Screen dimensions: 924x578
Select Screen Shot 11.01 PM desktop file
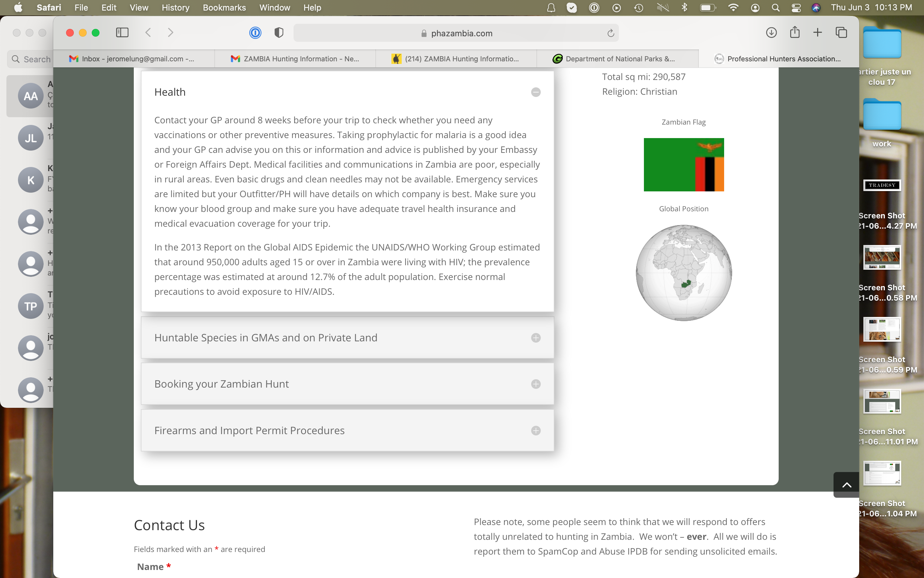882,401
